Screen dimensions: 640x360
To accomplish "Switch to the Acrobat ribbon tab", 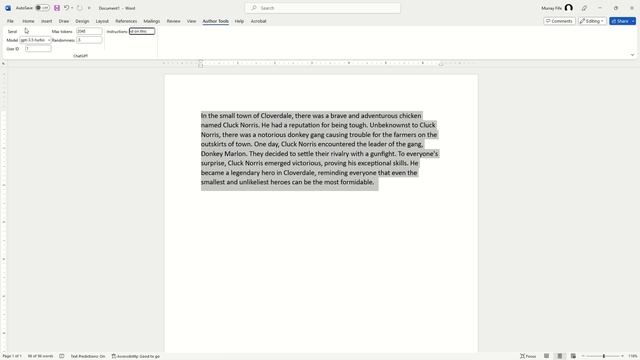I will 258,21.
